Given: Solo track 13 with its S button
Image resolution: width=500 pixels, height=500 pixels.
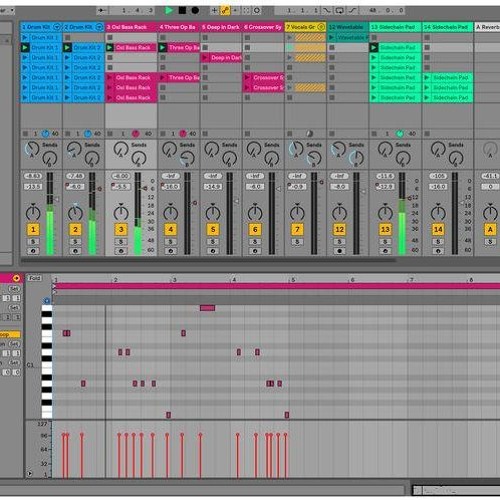Looking at the screenshot, I should [x=385, y=242].
